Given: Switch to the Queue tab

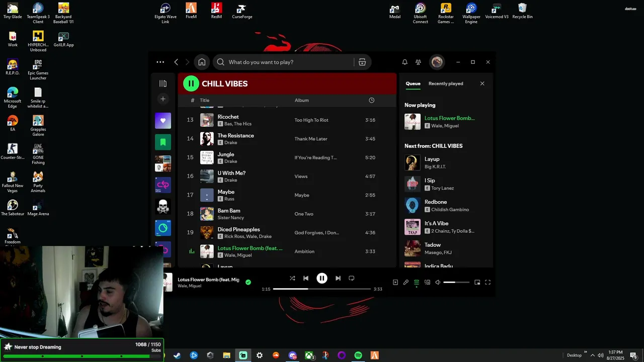Looking at the screenshot, I should click(x=413, y=83).
